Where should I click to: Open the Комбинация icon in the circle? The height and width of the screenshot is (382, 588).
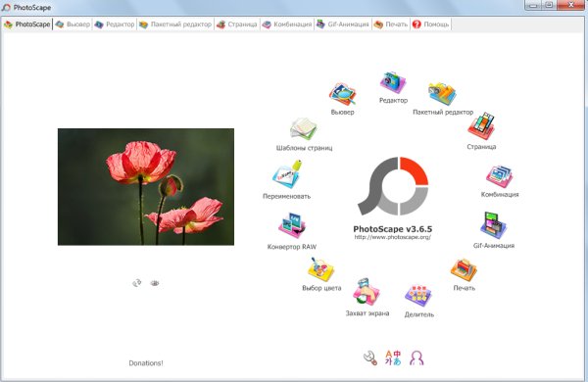500,176
